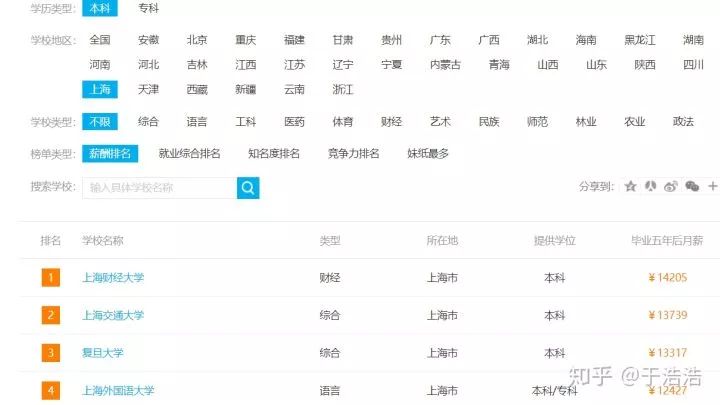Choose 河南 region filter
This screenshot has width=720, height=405.
(100, 65)
